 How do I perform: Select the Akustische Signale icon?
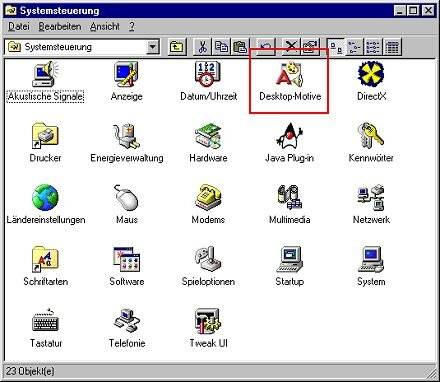45,74
